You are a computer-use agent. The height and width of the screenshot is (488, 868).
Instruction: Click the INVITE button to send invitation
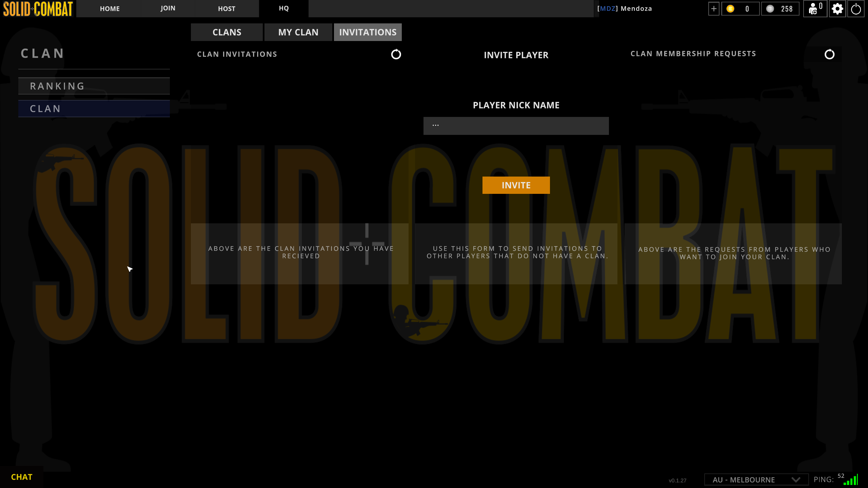click(x=516, y=185)
